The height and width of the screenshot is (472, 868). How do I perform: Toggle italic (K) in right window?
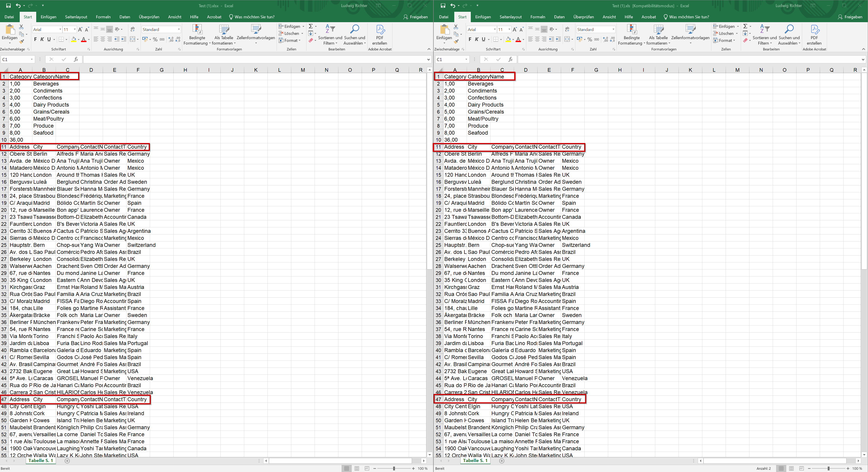[476, 39]
